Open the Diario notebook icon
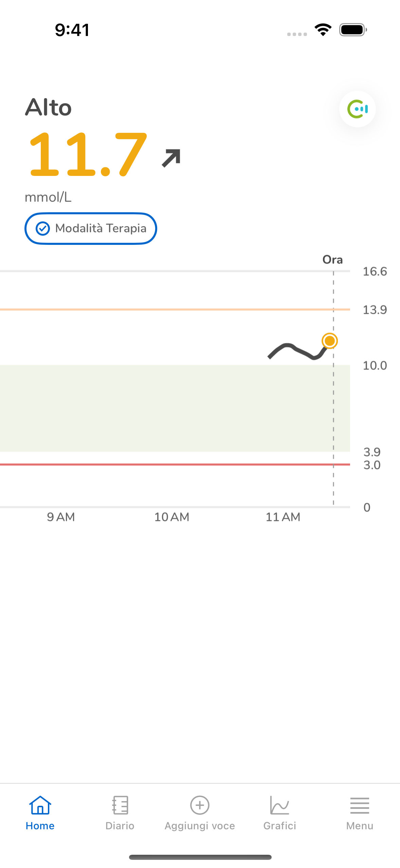Screen dimensions: 400x868 (x=120, y=805)
